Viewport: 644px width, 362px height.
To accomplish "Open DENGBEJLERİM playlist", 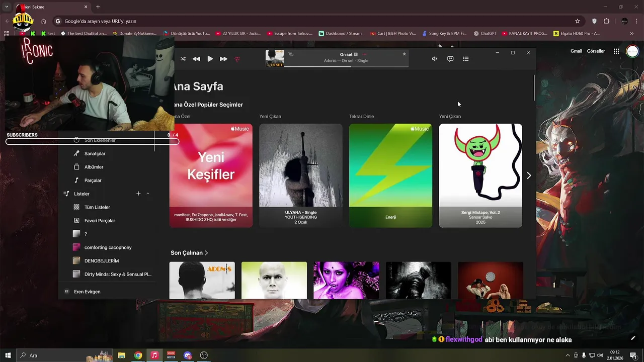I will pos(102,261).
